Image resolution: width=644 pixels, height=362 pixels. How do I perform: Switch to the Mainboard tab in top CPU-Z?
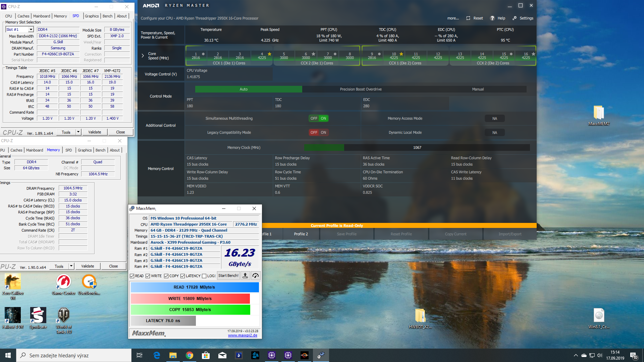(42, 16)
